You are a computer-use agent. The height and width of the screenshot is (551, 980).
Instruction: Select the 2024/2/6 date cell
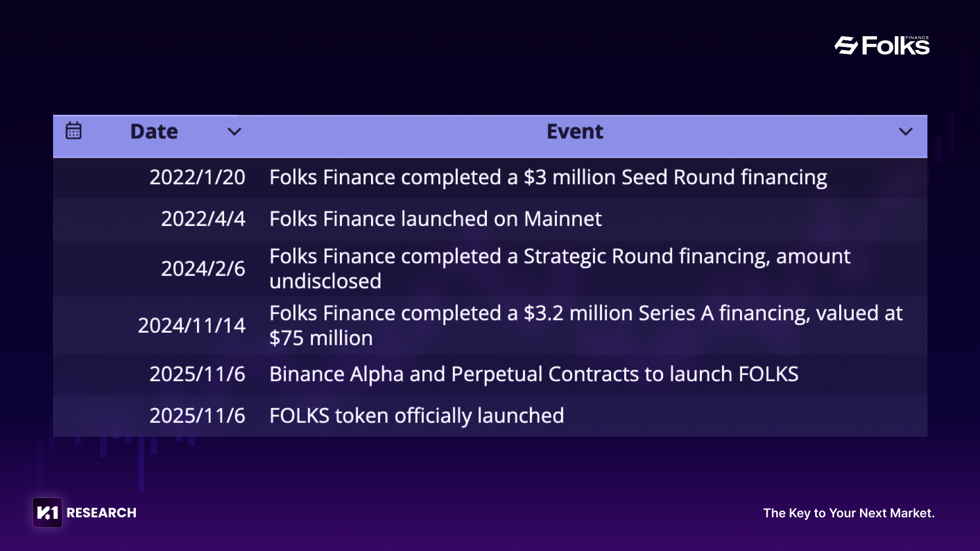click(203, 269)
